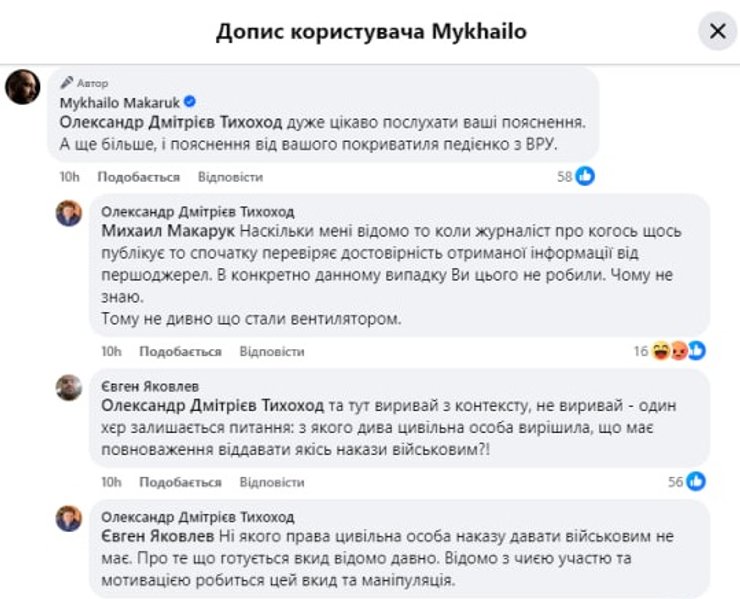Screen dimensions: 740x599
Task: Reply to Олександр's comment about journalists
Action: 272,352
